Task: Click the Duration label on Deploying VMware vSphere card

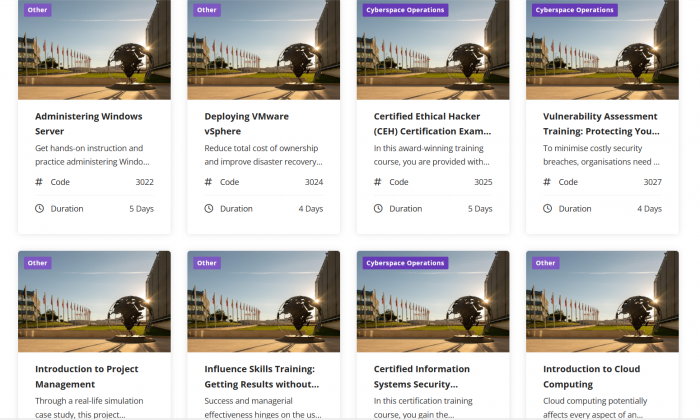Action: [236, 208]
